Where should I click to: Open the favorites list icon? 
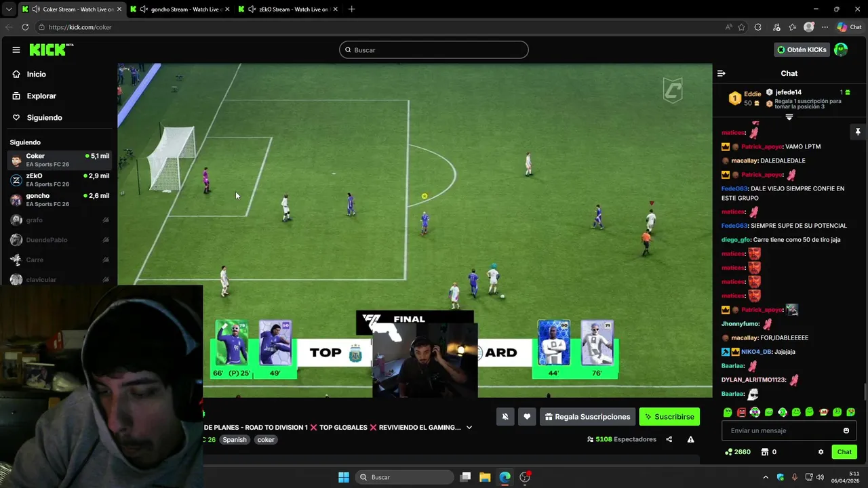(792, 27)
